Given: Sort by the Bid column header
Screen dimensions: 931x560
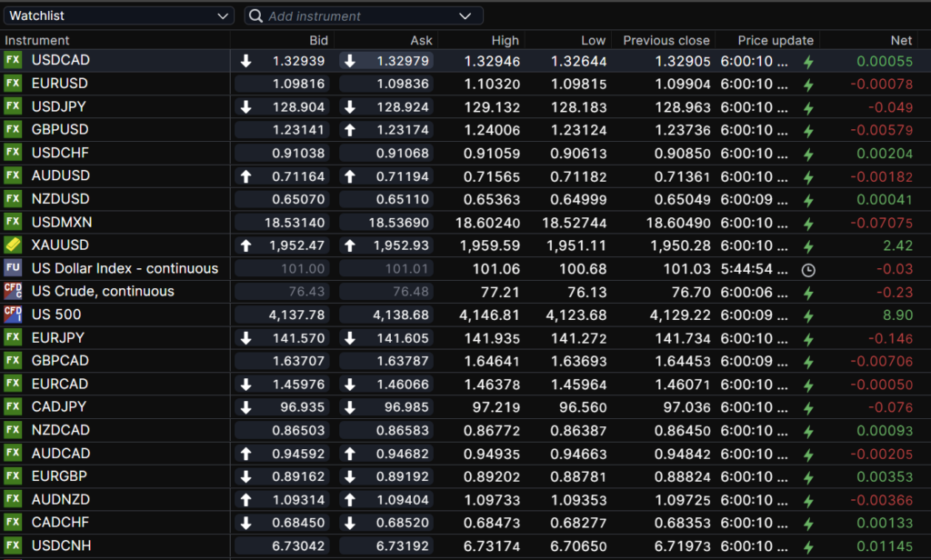Looking at the screenshot, I should pyautogui.click(x=318, y=40).
